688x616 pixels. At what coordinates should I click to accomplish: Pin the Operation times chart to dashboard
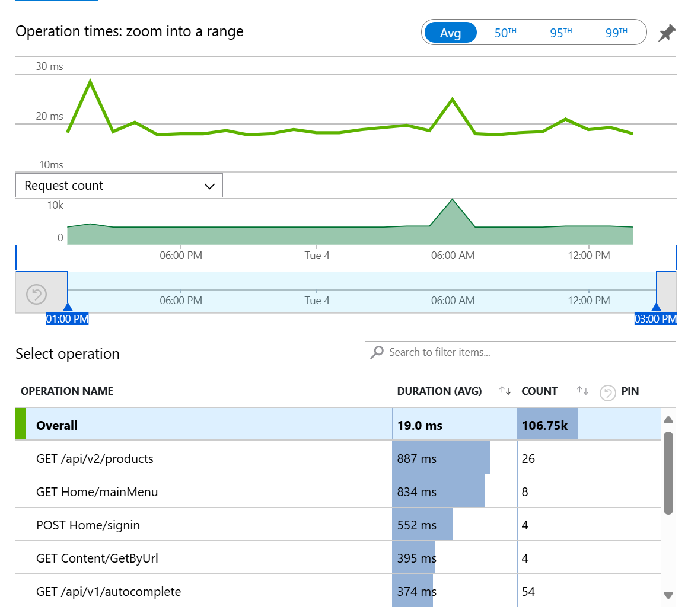667,33
